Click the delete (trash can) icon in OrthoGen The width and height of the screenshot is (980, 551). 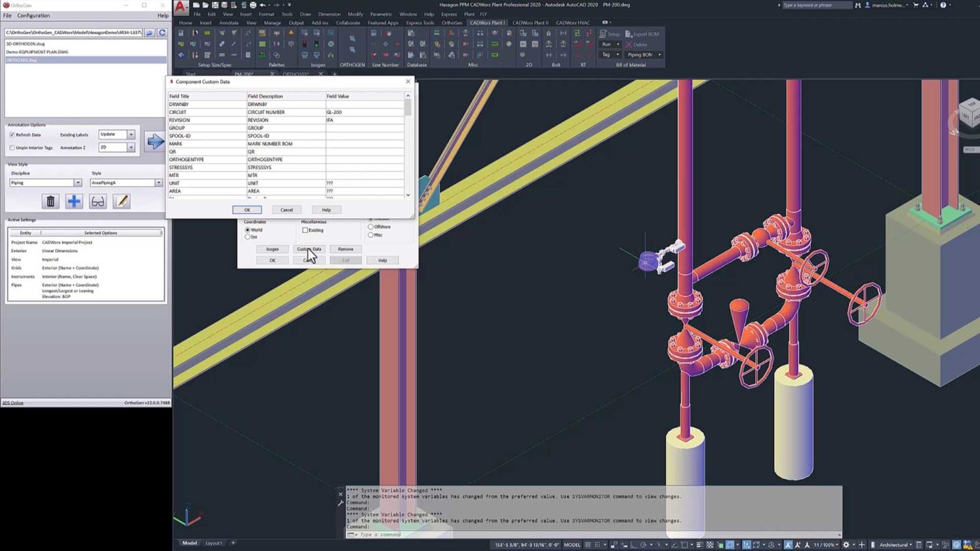50,202
